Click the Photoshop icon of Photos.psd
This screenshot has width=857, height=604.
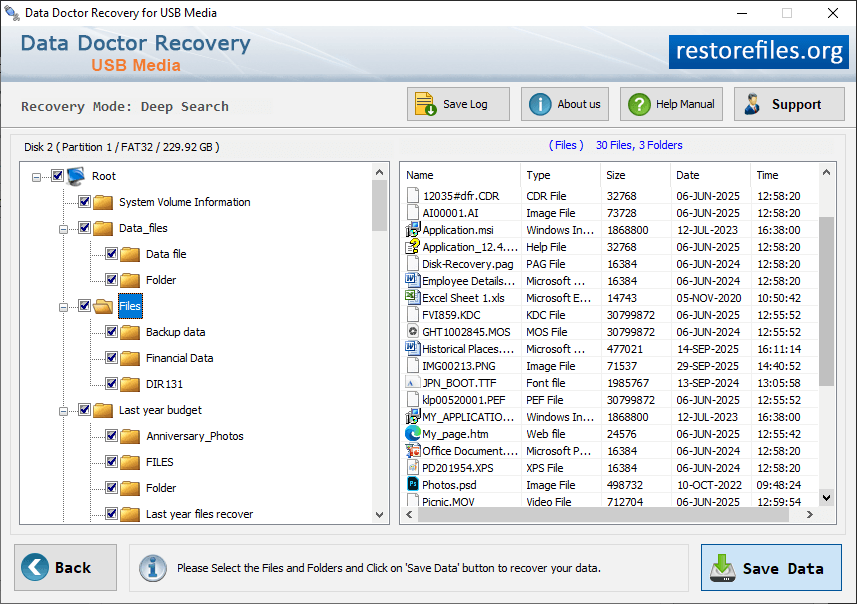tap(413, 484)
